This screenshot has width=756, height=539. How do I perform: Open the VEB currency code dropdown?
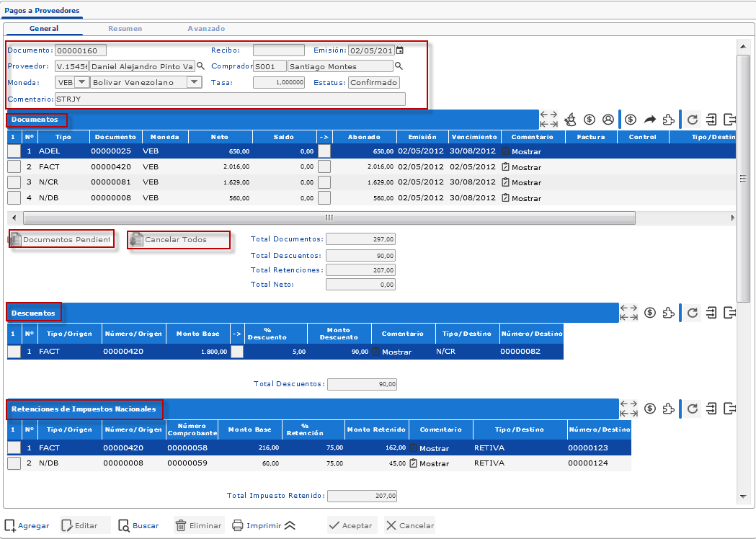point(81,82)
